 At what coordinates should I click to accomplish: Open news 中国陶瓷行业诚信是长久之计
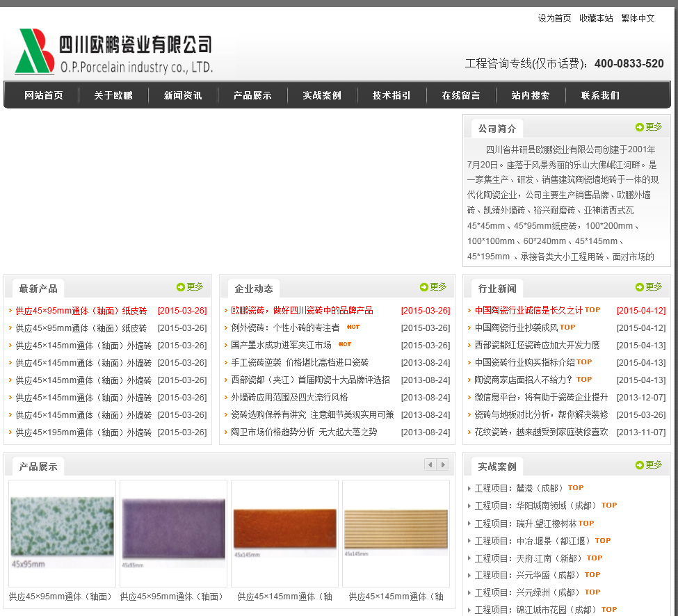click(528, 310)
